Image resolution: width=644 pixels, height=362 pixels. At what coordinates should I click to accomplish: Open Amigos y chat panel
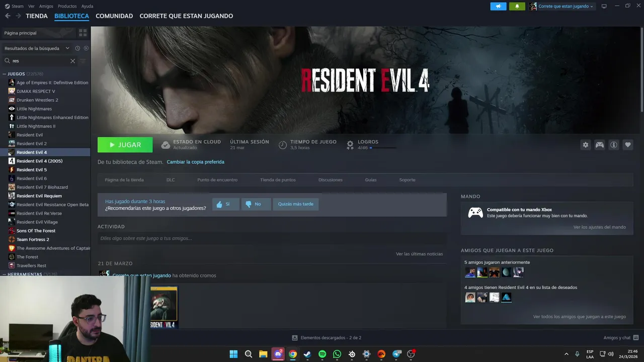click(621, 338)
